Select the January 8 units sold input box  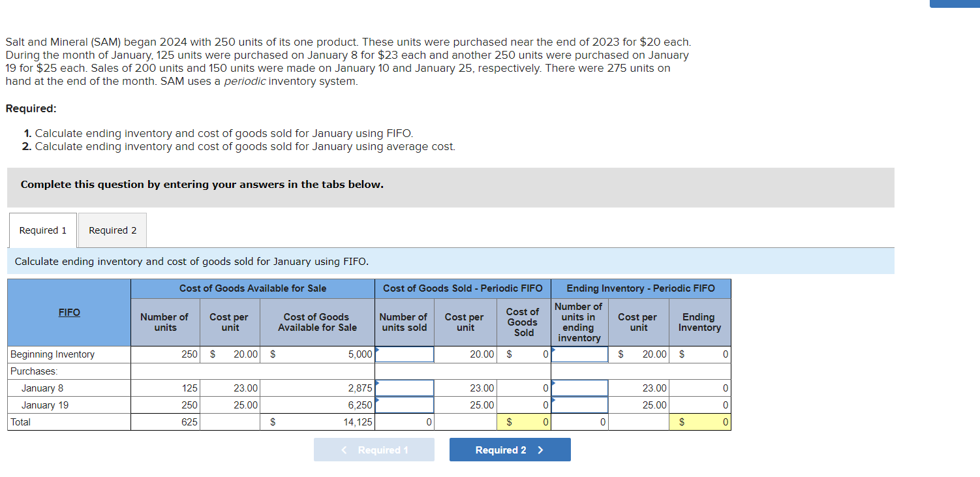pyautogui.click(x=405, y=388)
